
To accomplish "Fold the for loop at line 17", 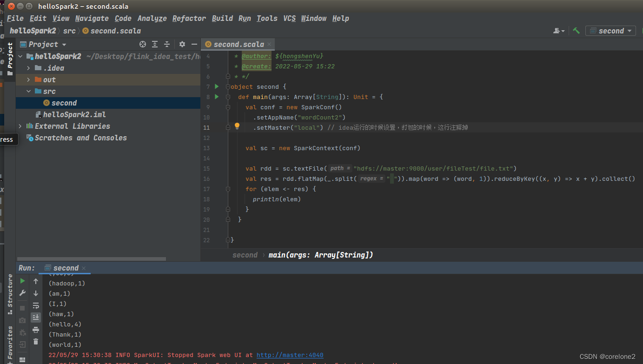I will click(x=228, y=189).
